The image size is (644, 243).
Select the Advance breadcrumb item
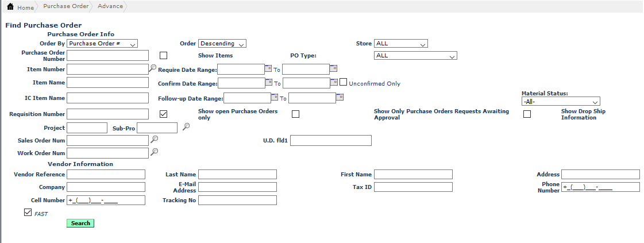(110, 6)
